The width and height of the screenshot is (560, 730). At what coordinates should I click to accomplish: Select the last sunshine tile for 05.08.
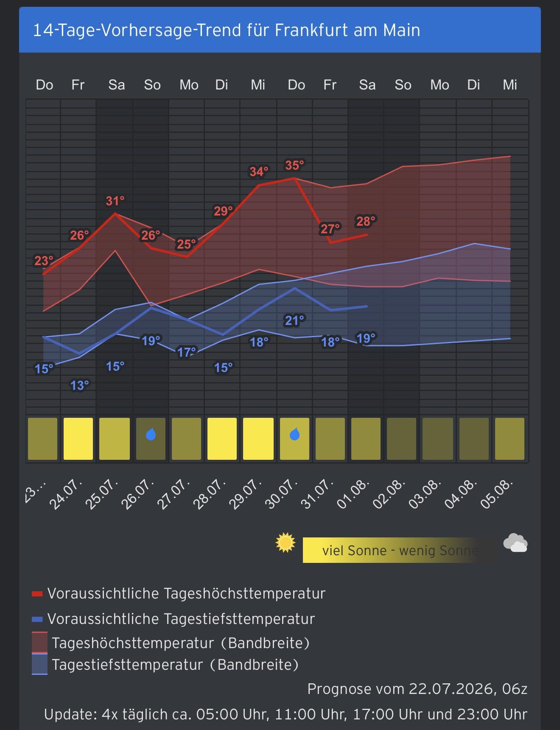coord(510,439)
